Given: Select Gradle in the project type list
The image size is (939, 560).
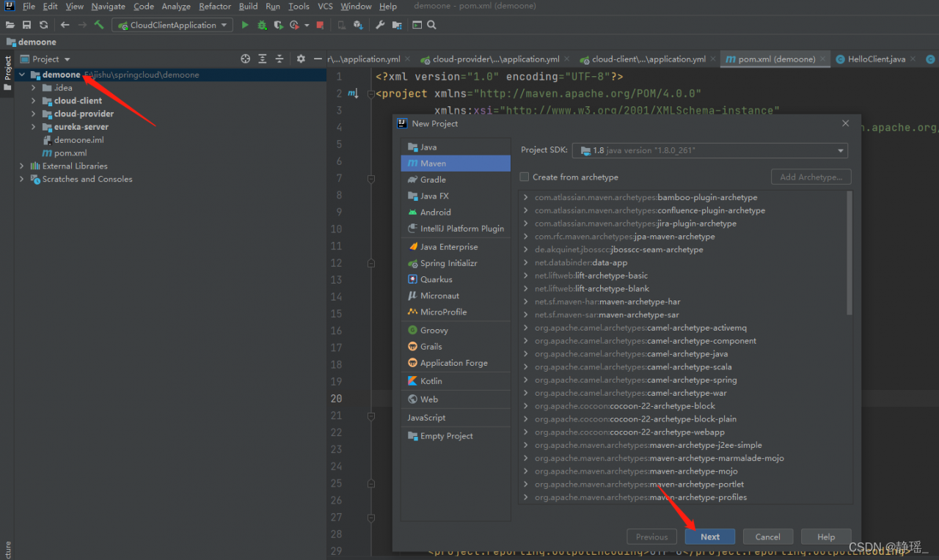Looking at the screenshot, I should (x=456, y=180).
